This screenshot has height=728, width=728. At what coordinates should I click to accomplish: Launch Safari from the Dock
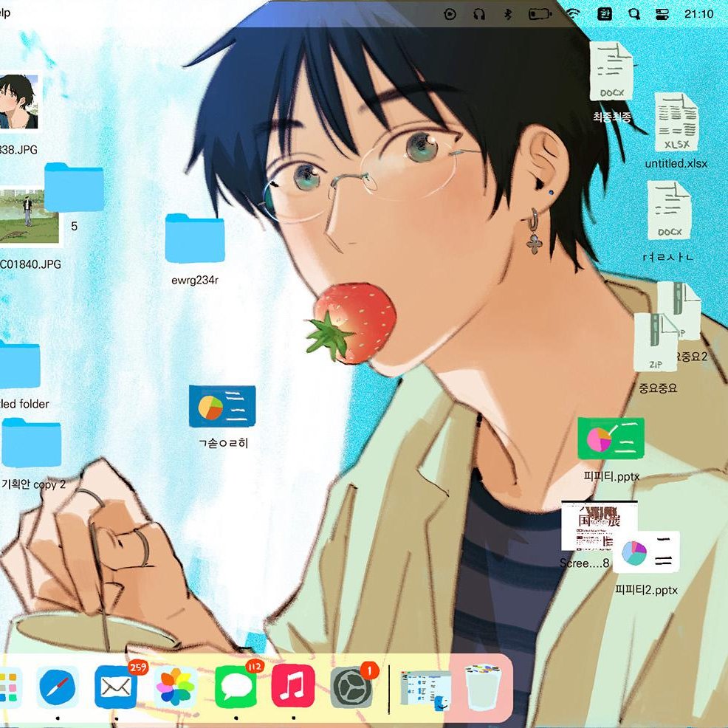[57, 687]
